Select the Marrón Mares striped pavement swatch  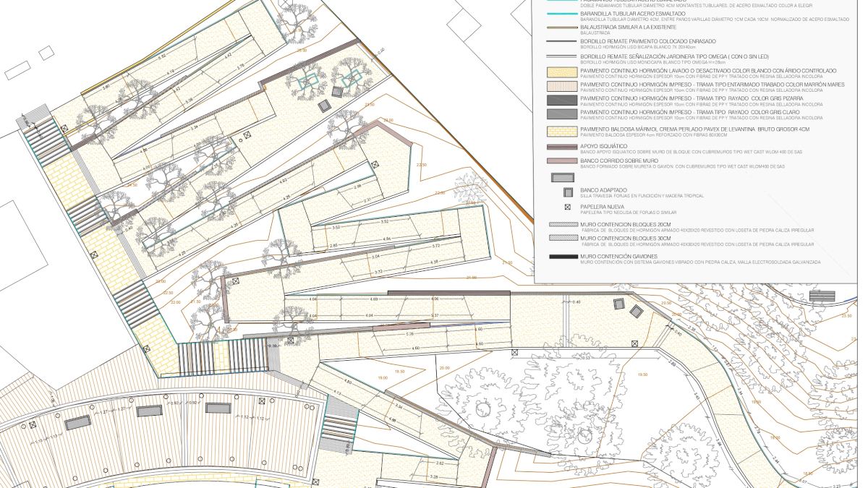557,85
